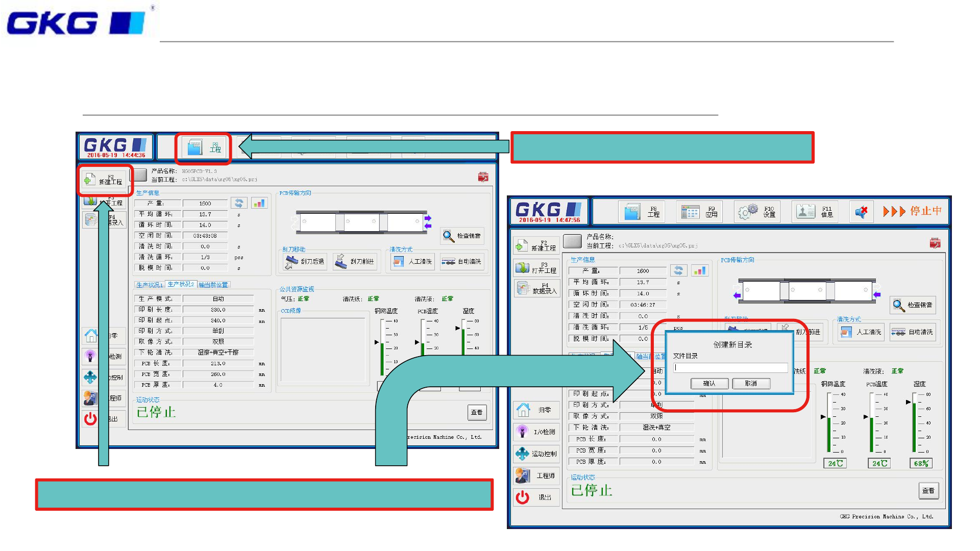
Task: Switch to 生产状况2 tab in left window
Action: tap(181, 285)
